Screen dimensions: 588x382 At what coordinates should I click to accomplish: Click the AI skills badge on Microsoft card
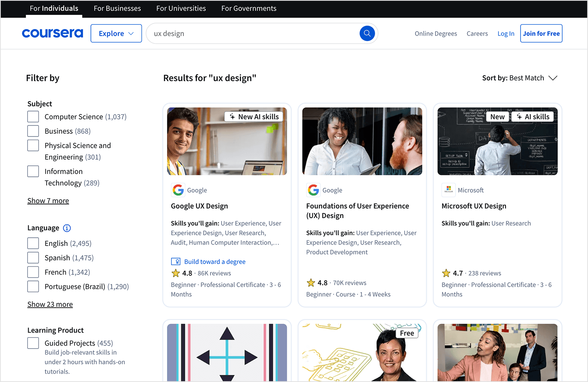tap(533, 116)
